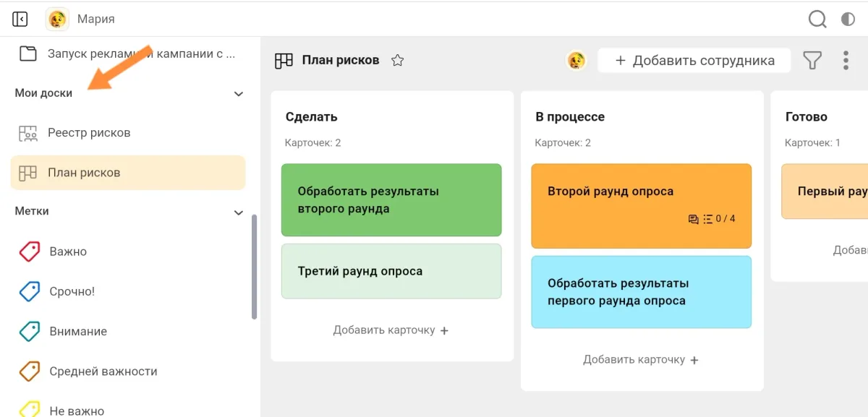
Task: Collapse the sidebar with the panel icon
Action: [20, 19]
